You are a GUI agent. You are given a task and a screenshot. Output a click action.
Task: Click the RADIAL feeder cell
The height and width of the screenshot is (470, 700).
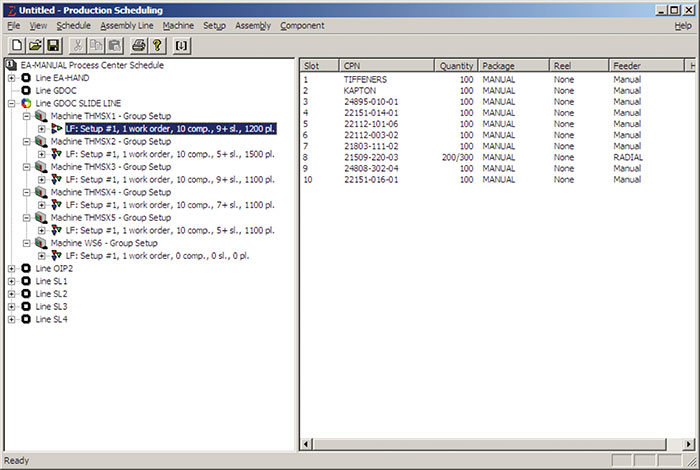628,158
